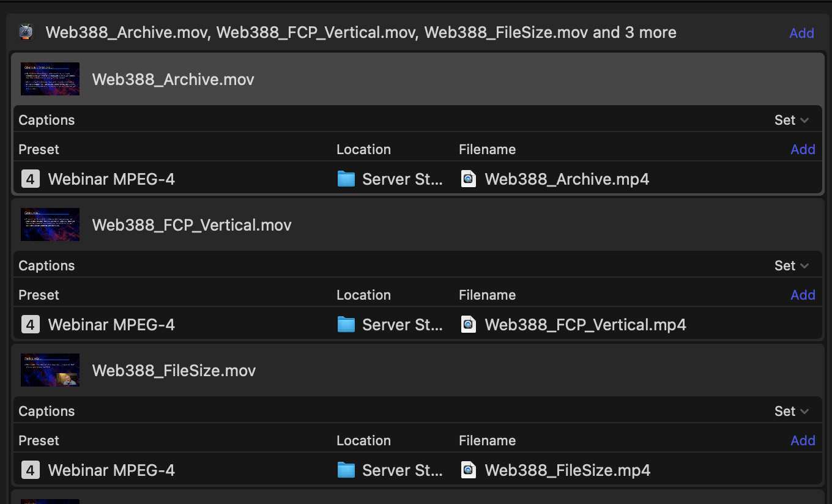Click MPEG-4 preset icon for Web388_FileSize
The height and width of the screenshot is (504, 832).
[31, 470]
